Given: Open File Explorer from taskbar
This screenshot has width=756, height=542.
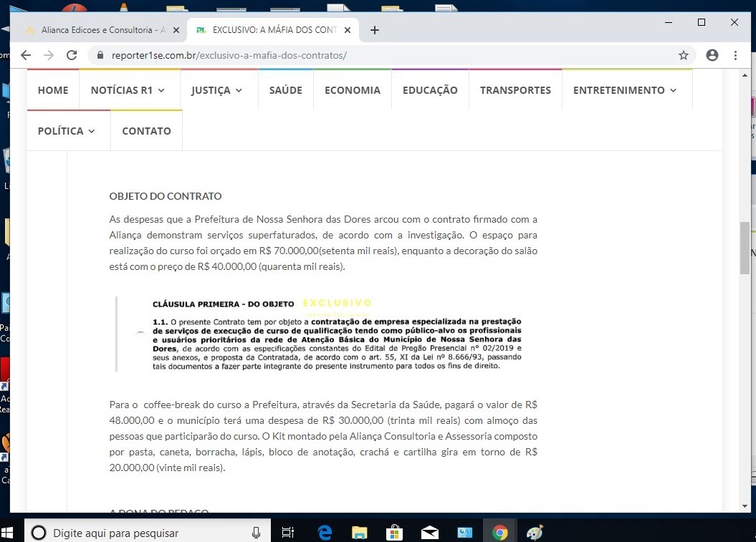Looking at the screenshot, I should point(359,533).
